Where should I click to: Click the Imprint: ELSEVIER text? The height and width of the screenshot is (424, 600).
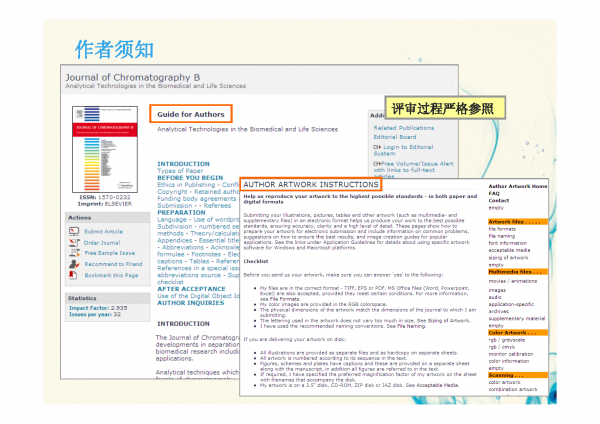click(104, 204)
